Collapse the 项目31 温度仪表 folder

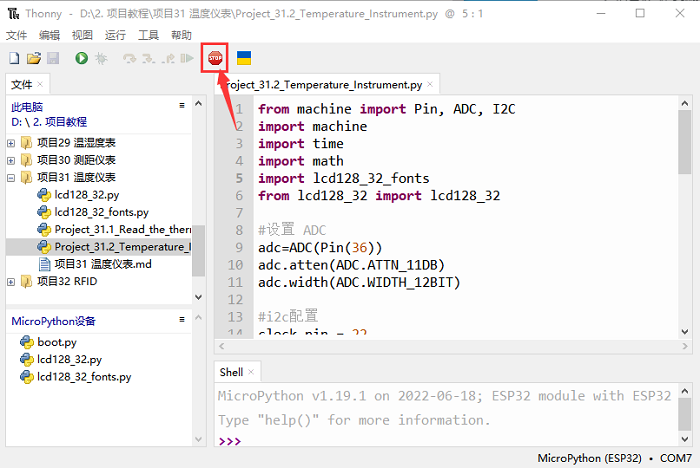11,178
